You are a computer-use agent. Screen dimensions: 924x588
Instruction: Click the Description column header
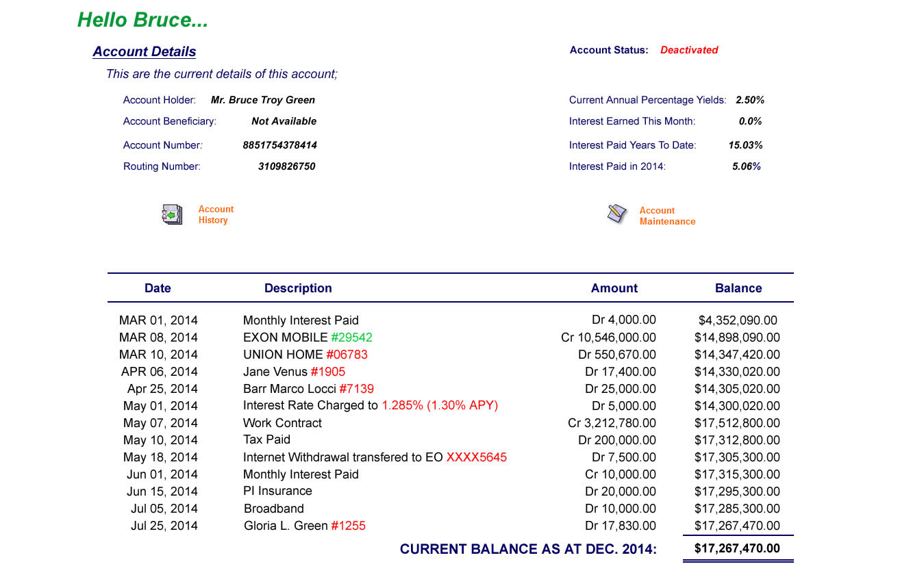click(298, 288)
